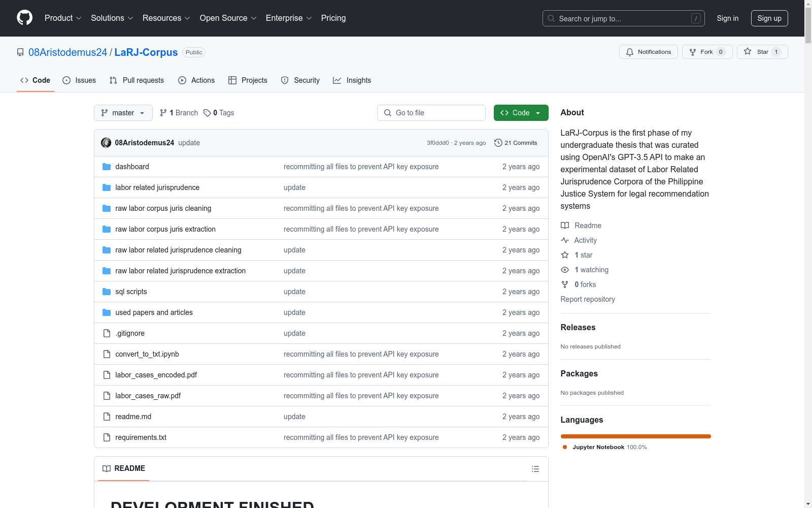Click the Star button

762,52
